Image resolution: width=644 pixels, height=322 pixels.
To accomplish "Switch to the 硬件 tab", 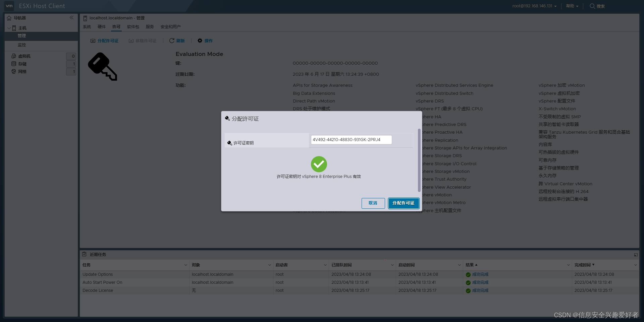I will pyautogui.click(x=102, y=27).
